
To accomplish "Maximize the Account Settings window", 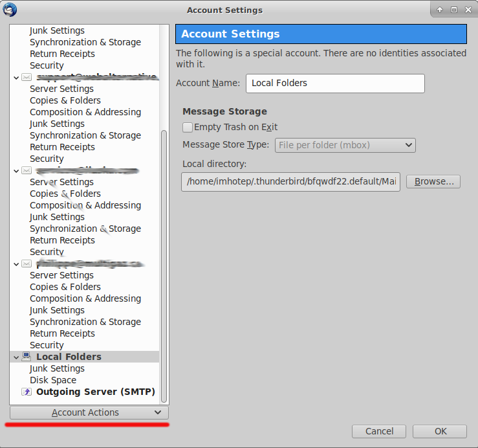I will [x=454, y=10].
